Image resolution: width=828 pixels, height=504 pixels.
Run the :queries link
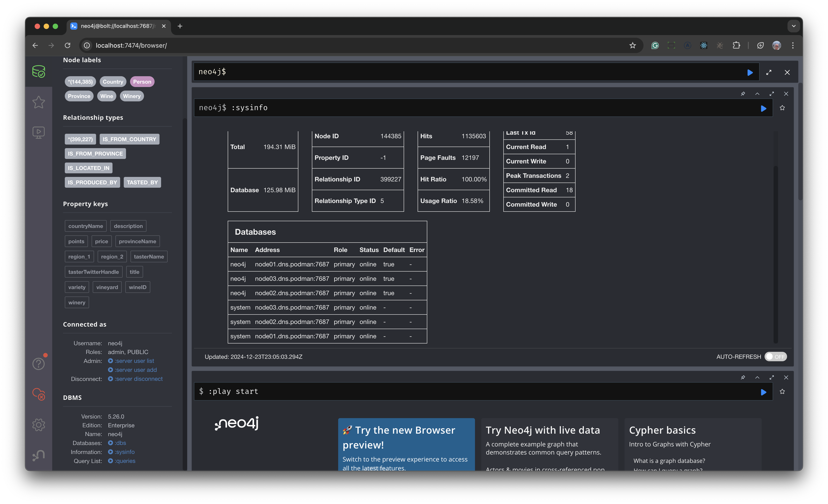(x=122, y=461)
